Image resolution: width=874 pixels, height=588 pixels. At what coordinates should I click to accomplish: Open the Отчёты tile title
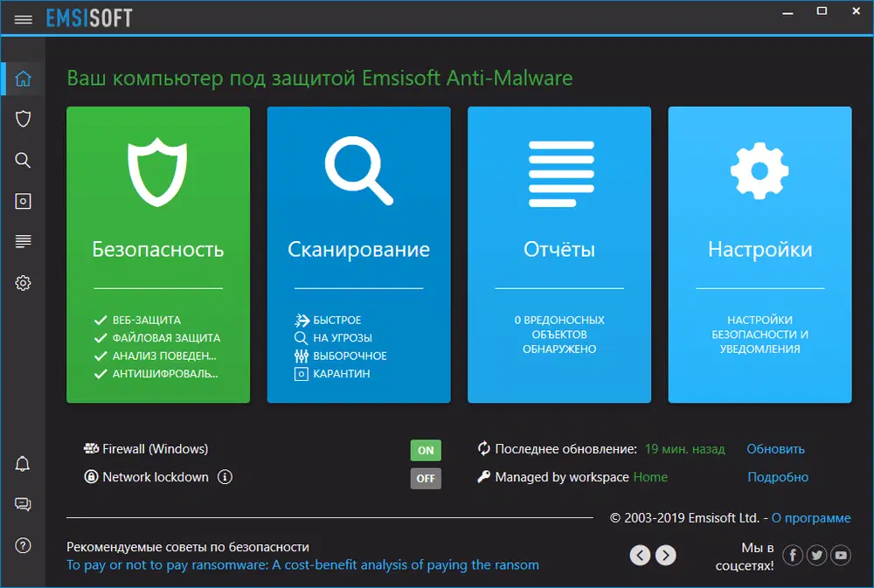pyautogui.click(x=559, y=249)
